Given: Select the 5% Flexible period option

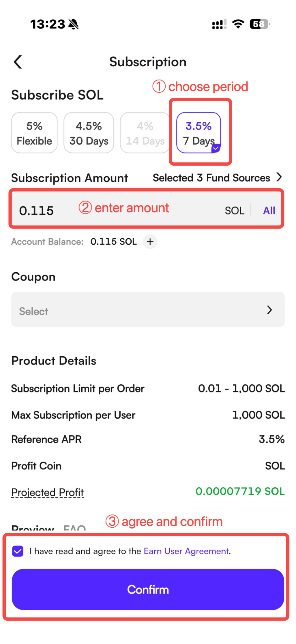Looking at the screenshot, I should pyautogui.click(x=34, y=133).
